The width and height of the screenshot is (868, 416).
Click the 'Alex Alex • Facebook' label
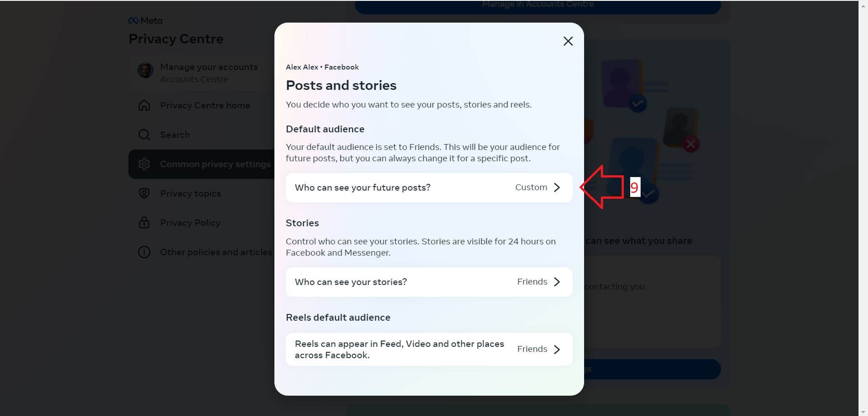pyautogui.click(x=322, y=67)
